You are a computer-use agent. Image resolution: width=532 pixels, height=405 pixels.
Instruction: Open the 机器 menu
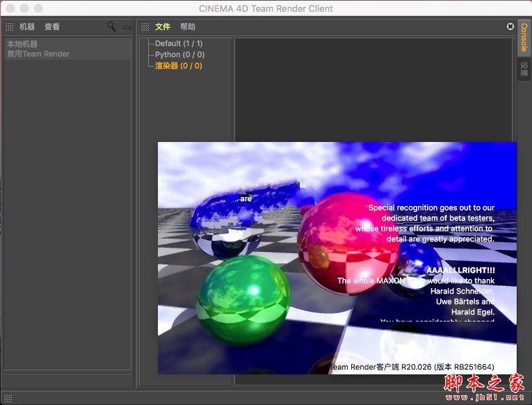click(27, 26)
